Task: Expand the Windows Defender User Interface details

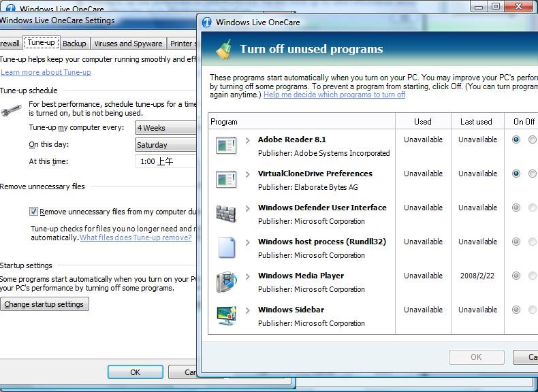Action: click(x=247, y=208)
